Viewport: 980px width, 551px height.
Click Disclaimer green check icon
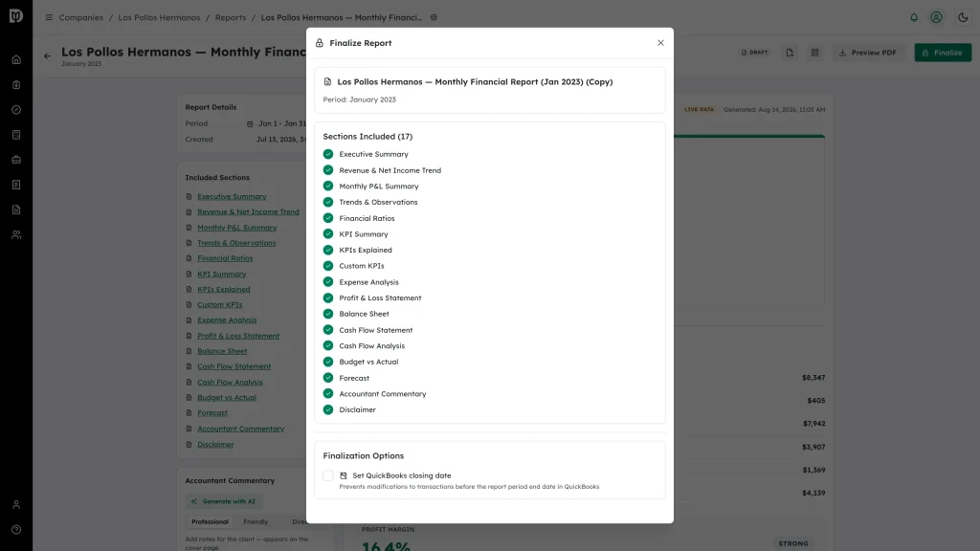328,409
